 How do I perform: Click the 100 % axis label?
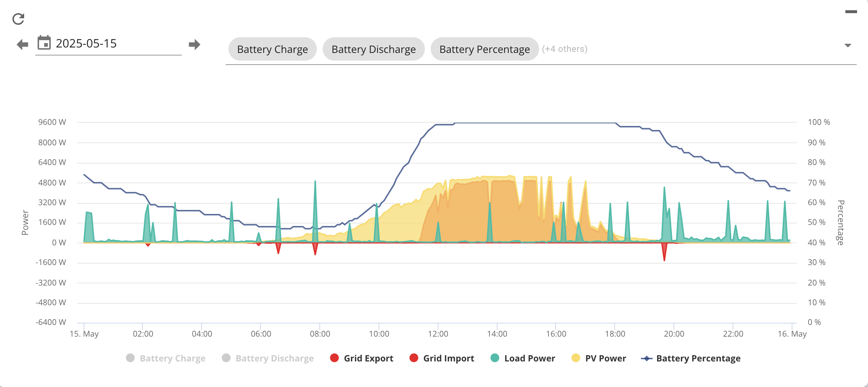(x=819, y=122)
